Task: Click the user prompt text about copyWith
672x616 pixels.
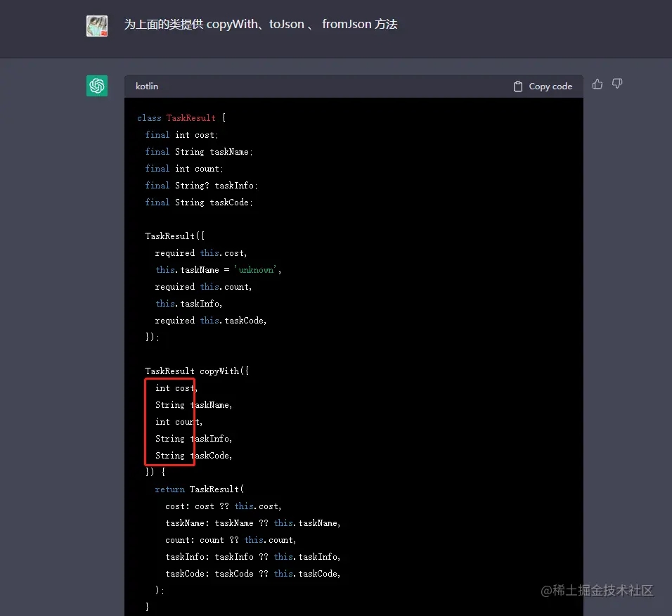Action: (x=261, y=24)
